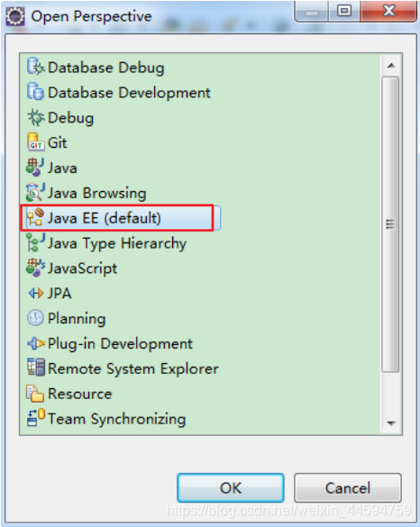Click the scrollbar up arrow

click(x=391, y=66)
